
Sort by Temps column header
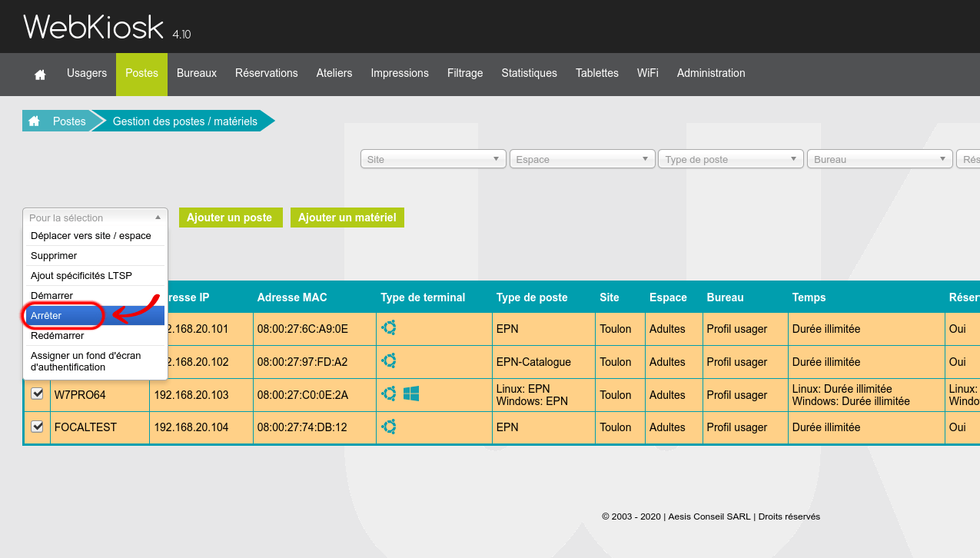809,297
